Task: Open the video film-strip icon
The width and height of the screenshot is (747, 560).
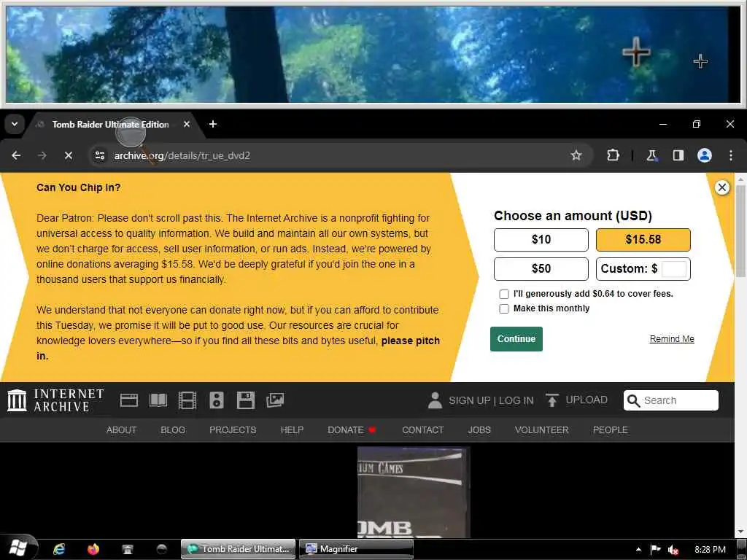Action: coord(187,400)
